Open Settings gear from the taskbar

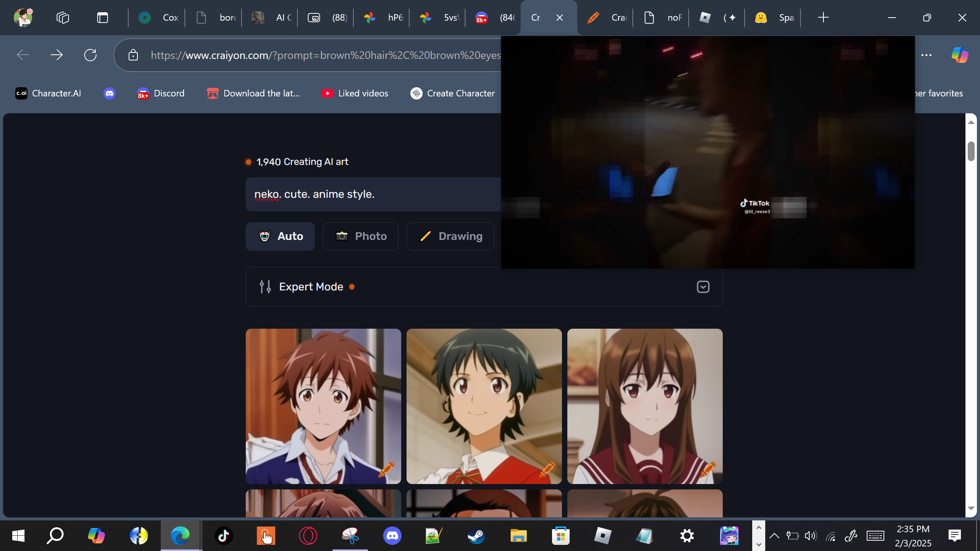(687, 536)
